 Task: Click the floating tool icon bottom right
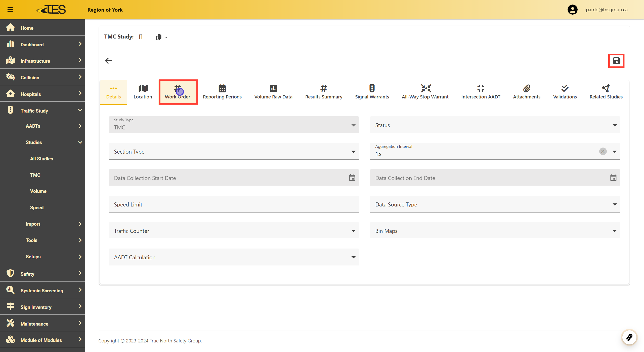(x=629, y=337)
